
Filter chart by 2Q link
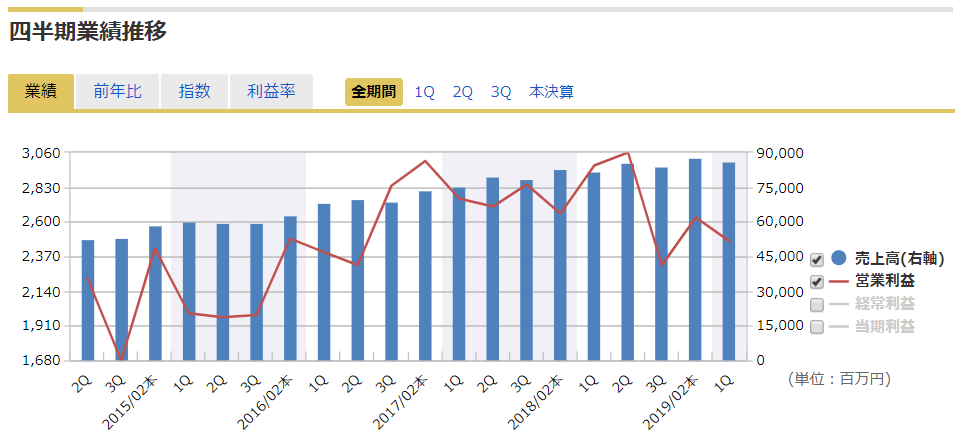462,93
